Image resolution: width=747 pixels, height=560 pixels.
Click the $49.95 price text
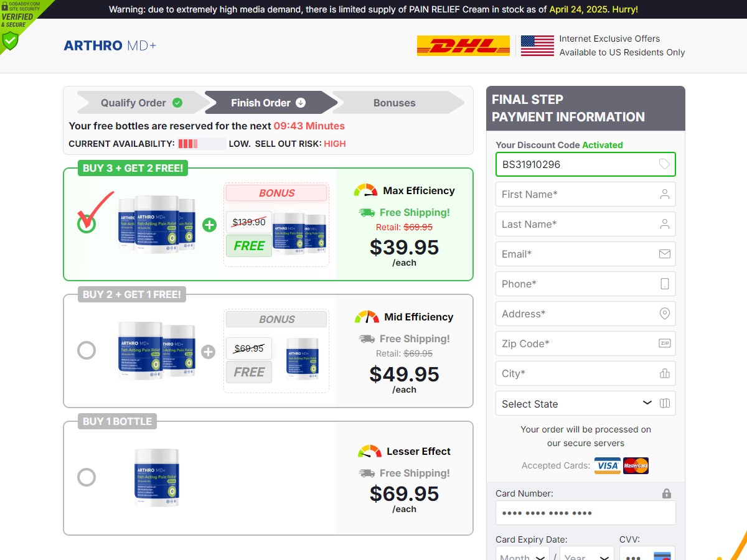404,374
